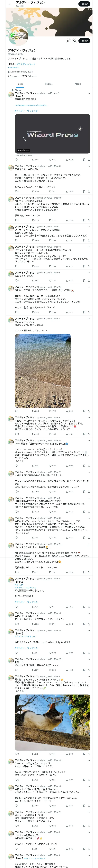Repost the cat photo post
This screenshot has height=868, width=98.
[x=35, y=754]
